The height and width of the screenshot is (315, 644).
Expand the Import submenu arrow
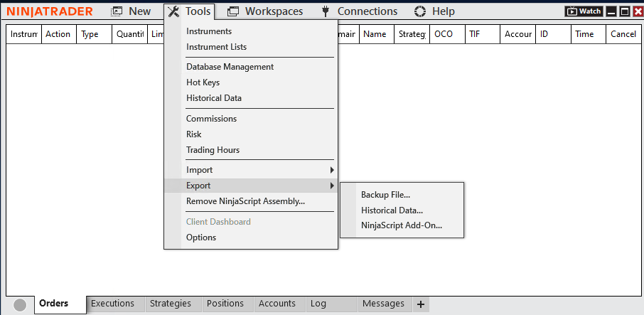331,170
